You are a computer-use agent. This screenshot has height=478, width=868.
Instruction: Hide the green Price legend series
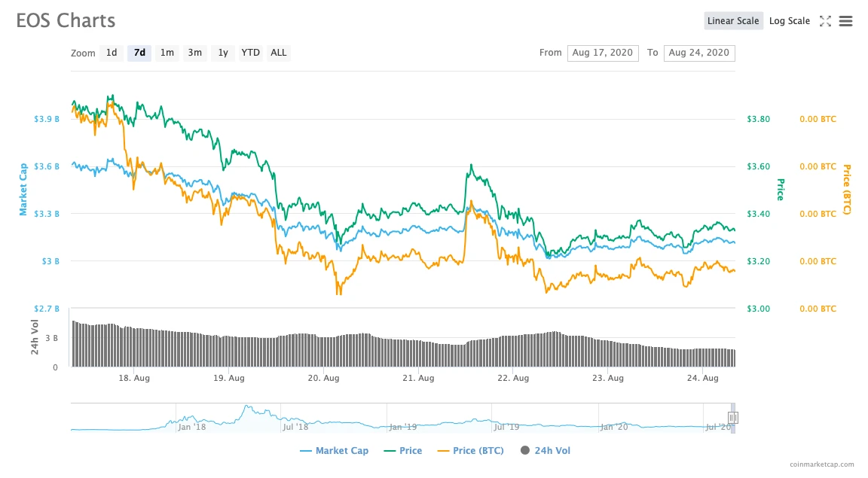pos(402,450)
